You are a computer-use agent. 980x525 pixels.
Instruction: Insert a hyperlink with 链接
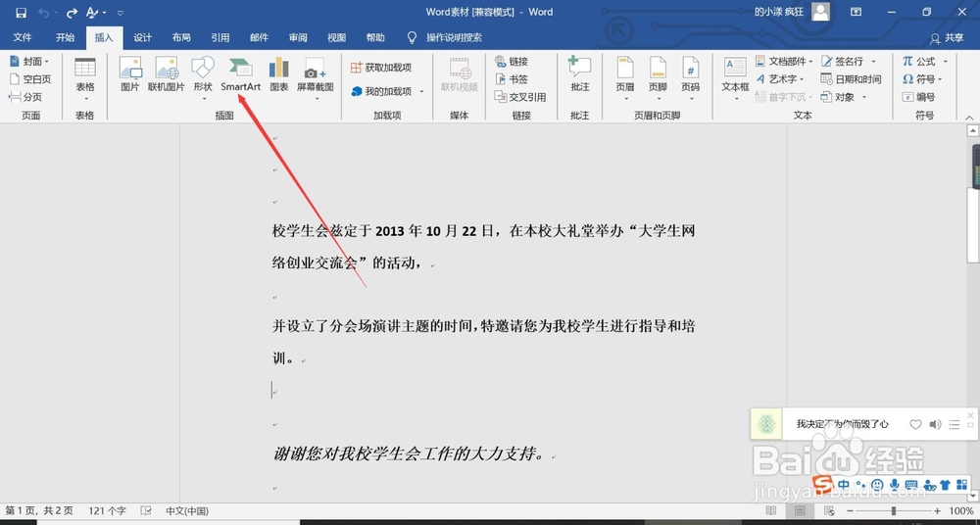click(x=512, y=62)
